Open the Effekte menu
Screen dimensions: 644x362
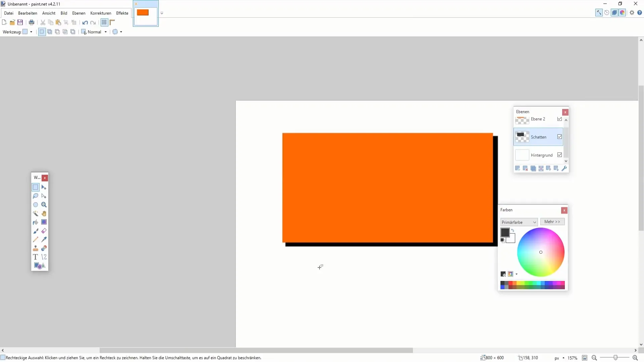coord(122,13)
